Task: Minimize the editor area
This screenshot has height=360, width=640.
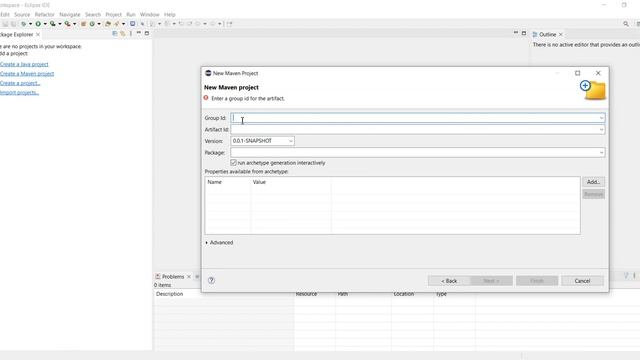Action: pos(516,33)
